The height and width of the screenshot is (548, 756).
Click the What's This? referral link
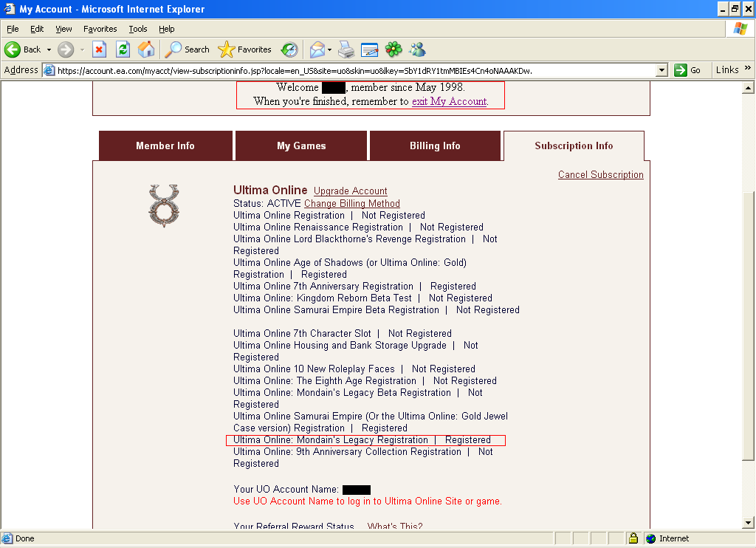pyautogui.click(x=395, y=526)
